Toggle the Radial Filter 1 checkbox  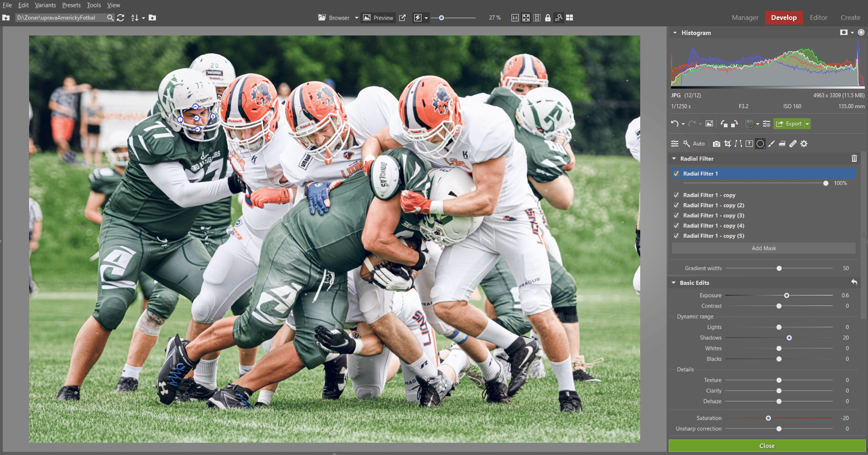click(x=676, y=174)
